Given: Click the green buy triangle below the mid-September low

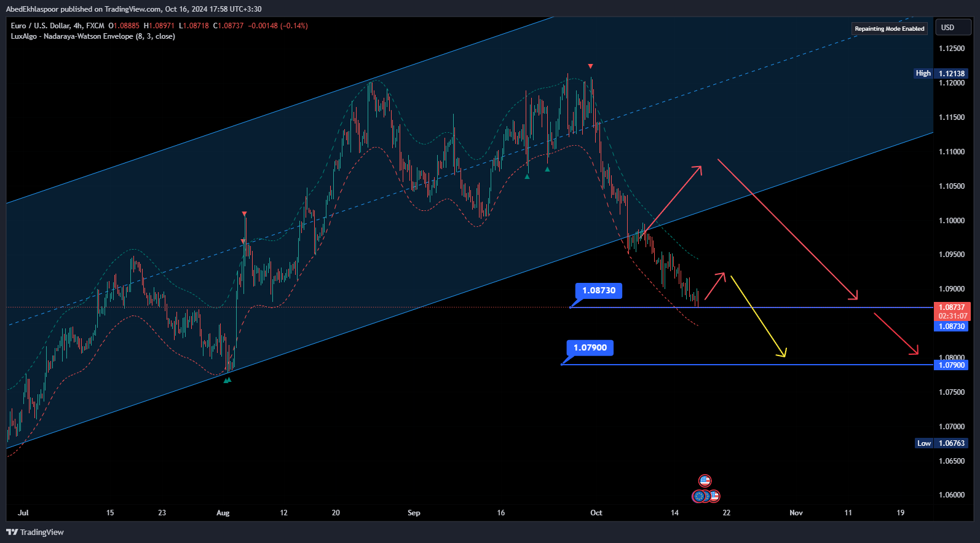Looking at the screenshot, I should (x=527, y=176).
